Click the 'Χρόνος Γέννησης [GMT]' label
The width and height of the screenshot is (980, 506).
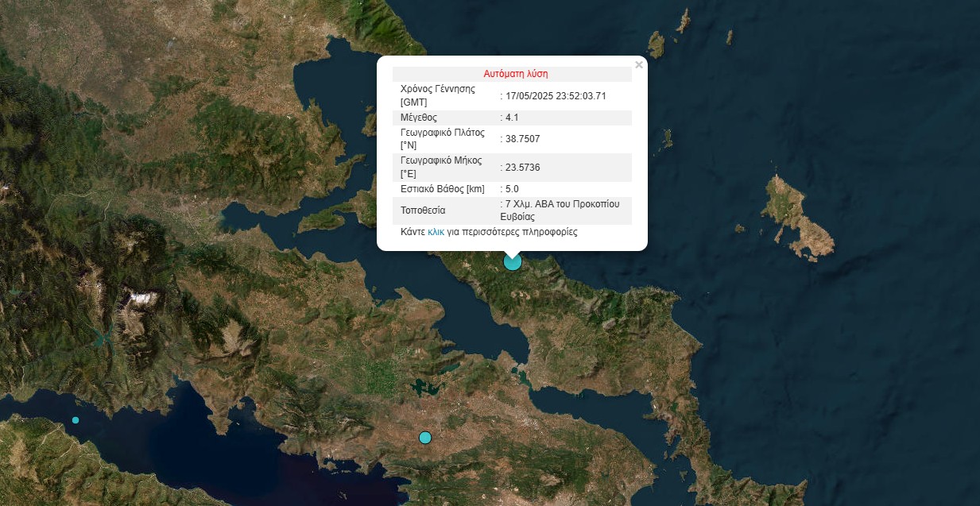point(438,95)
